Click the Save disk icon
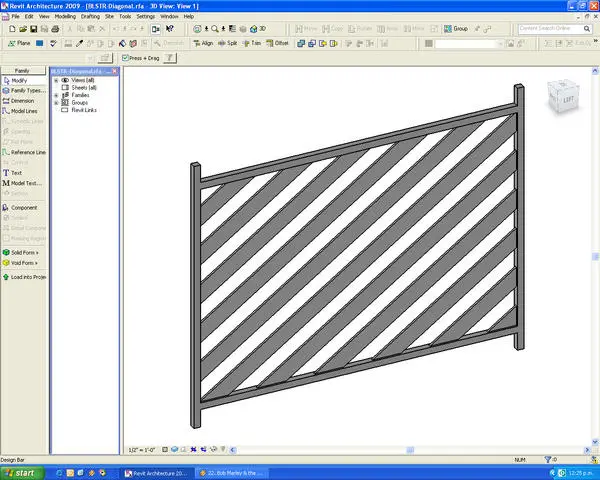600x480 pixels. [x=34, y=29]
